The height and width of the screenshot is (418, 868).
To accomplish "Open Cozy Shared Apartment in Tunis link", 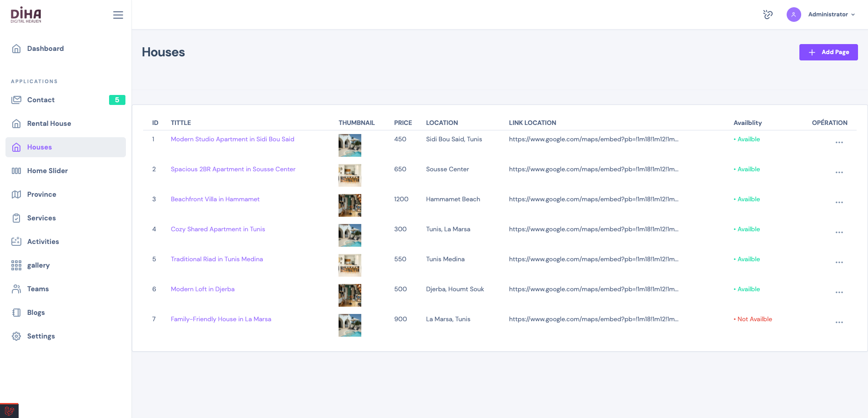I will [218, 229].
